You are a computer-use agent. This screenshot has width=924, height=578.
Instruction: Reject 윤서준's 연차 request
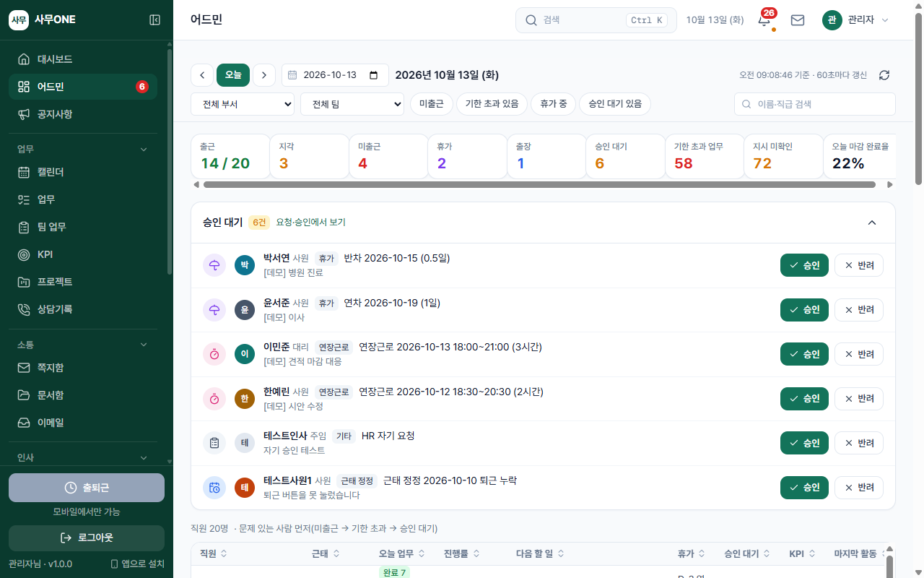click(859, 310)
